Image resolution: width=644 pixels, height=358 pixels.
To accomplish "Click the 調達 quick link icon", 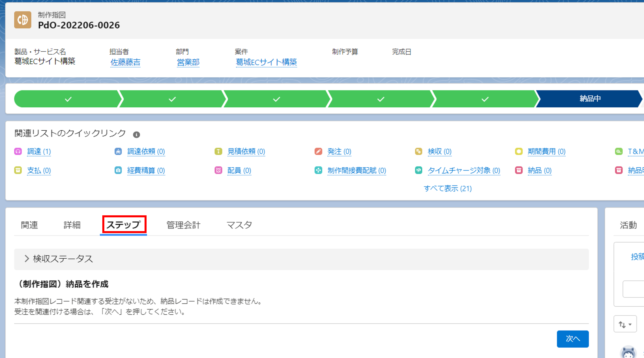I will 18,151.
